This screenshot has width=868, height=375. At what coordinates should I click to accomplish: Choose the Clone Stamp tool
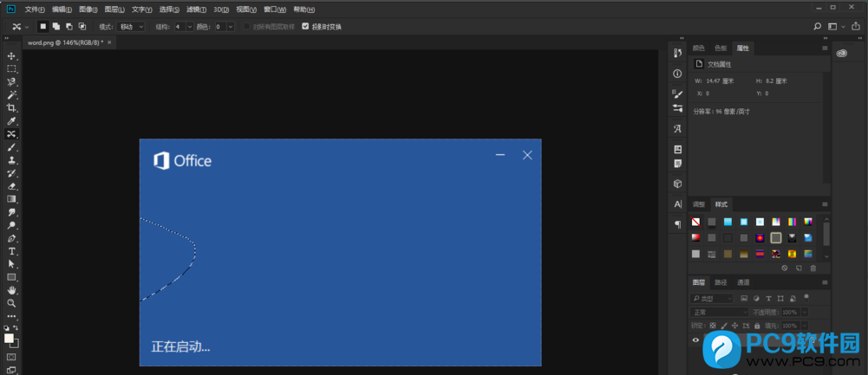tap(11, 160)
